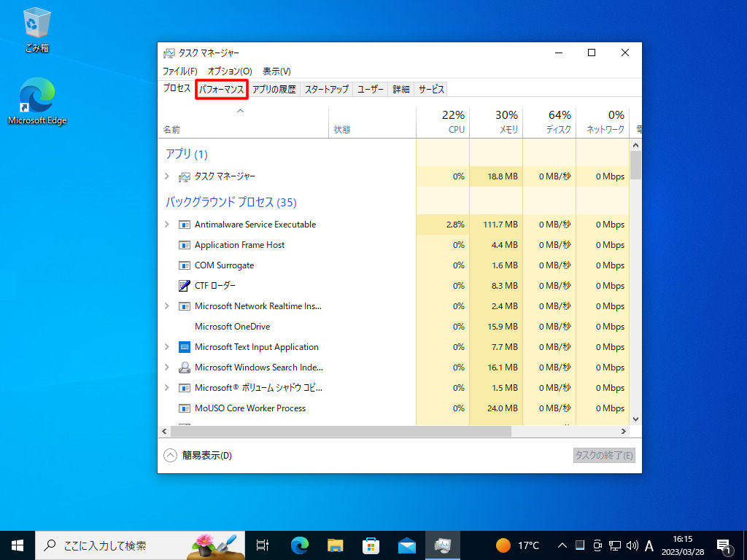This screenshot has width=747, height=560.
Task: Click the Windows Search Indexer icon
Action: tap(185, 367)
